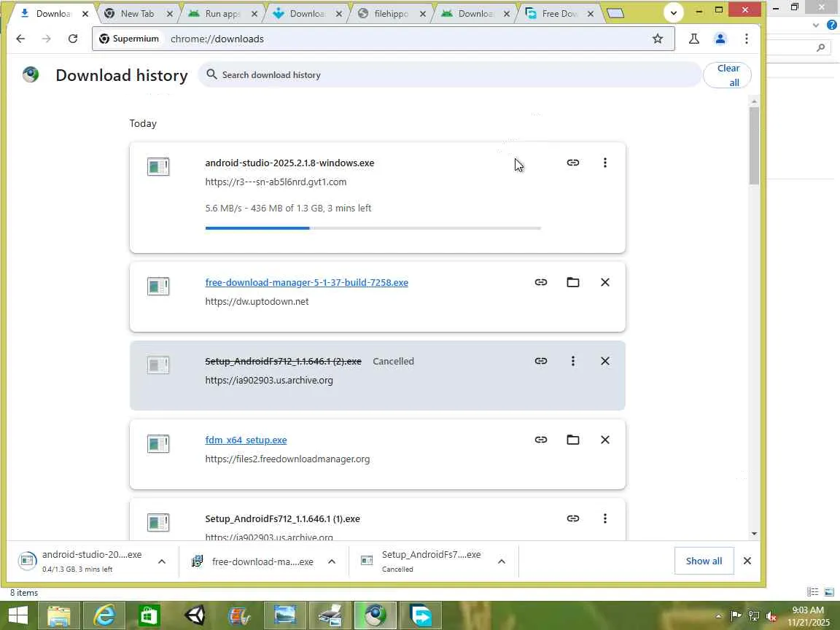Click help icon in background Explorer window
The height and width of the screenshot is (630, 840).
coord(832,25)
